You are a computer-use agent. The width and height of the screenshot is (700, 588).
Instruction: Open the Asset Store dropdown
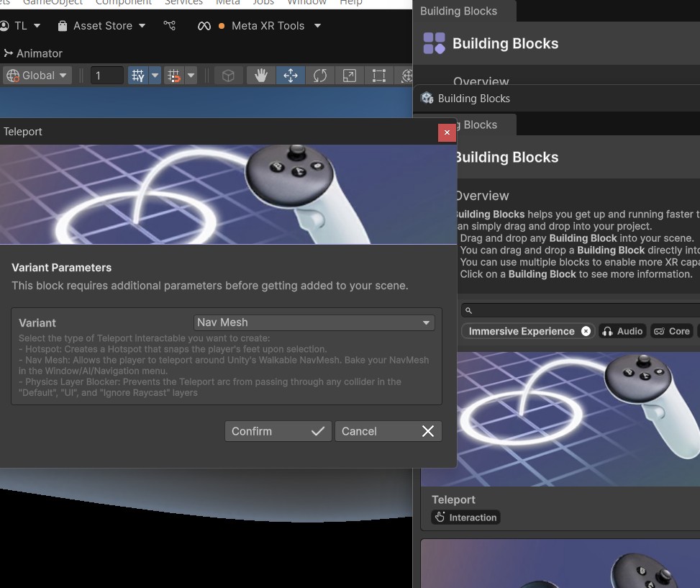(101, 26)
